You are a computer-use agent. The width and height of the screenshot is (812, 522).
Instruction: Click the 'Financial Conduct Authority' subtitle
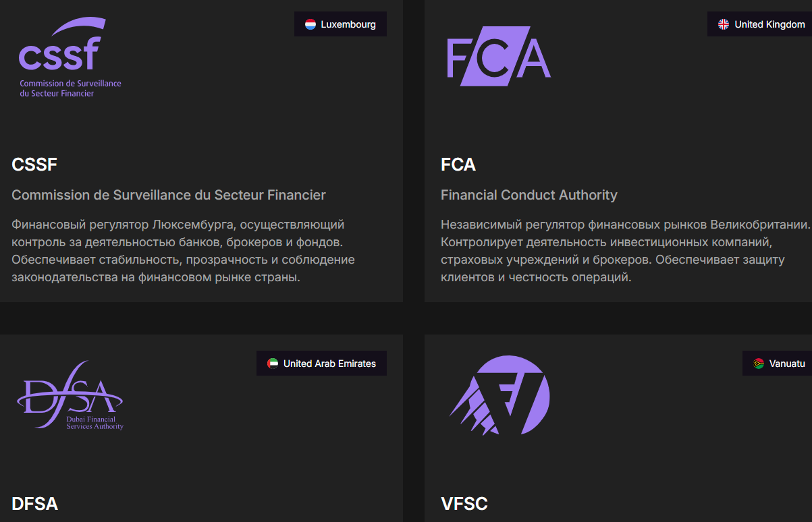point(529,195)
